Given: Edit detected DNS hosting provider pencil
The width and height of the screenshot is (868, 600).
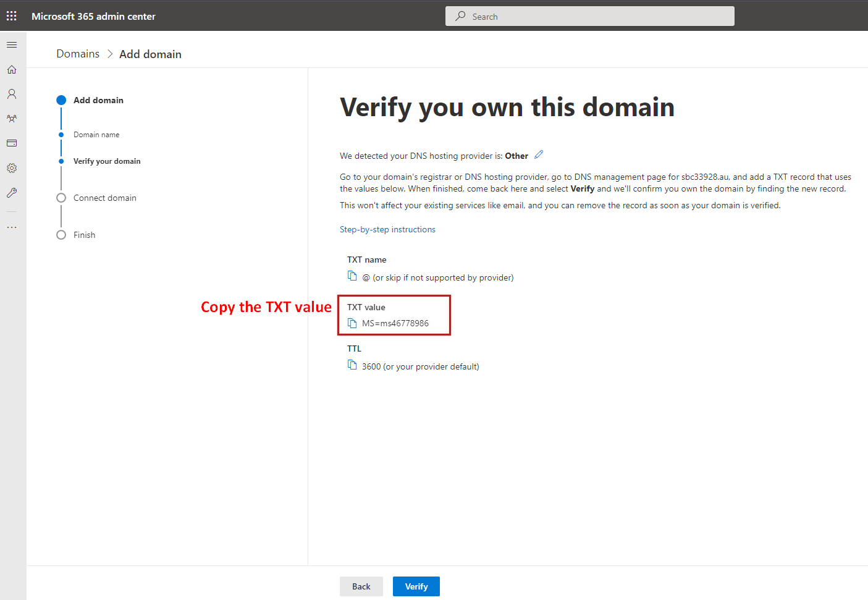Looking at the screenshot, I should (539, 154).
